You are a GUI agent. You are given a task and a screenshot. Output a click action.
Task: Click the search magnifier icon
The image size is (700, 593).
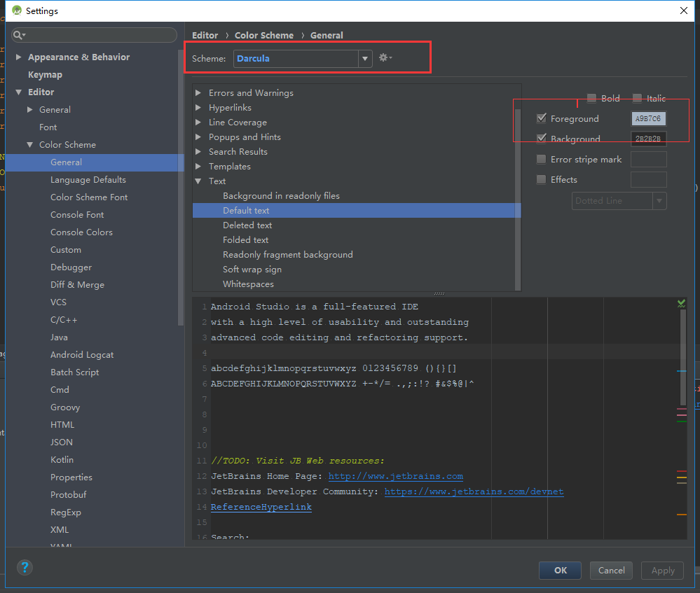tap(18, 35)
